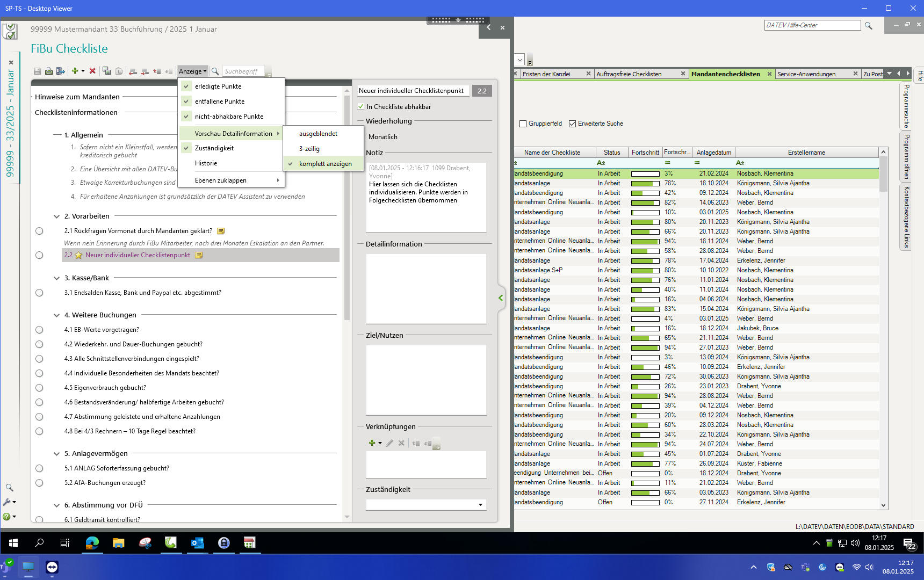Screen dimensions: 924x580
Task: Uncheck 'In Checkliste abhakbar' checkbox
Action: click(x=361, y=107)
